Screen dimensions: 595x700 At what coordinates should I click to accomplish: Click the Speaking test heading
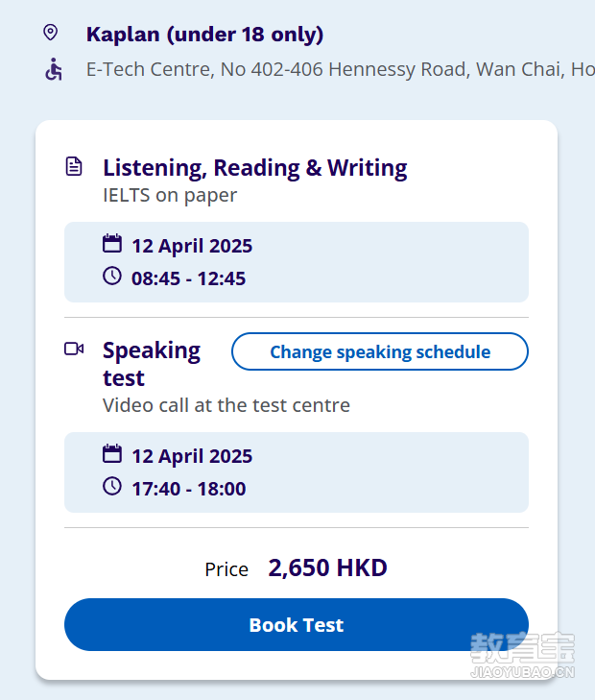152,364
